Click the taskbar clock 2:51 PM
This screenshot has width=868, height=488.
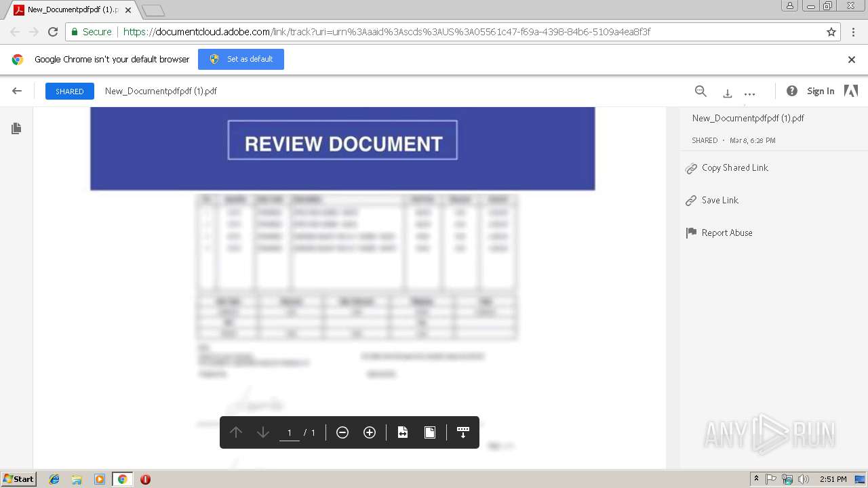833,479
